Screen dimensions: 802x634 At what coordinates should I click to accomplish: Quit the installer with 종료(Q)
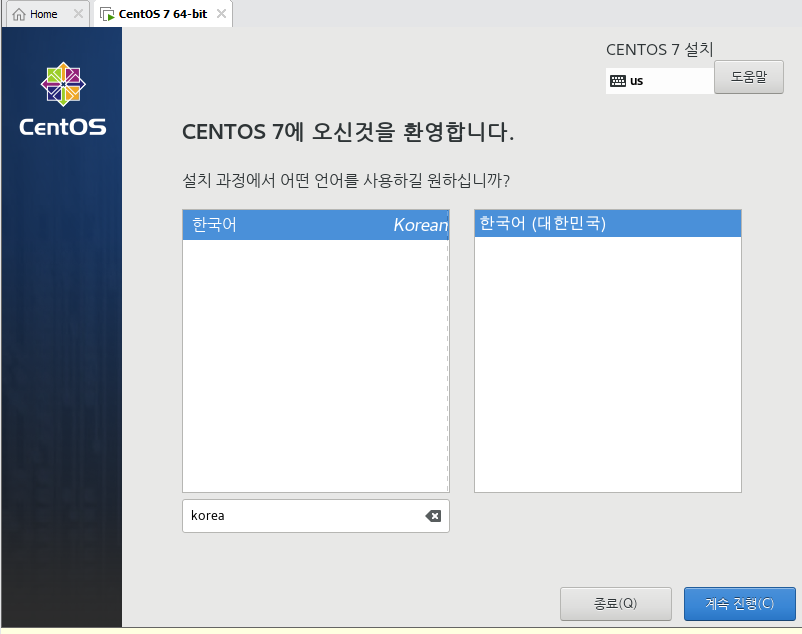(x=615, y=604)
